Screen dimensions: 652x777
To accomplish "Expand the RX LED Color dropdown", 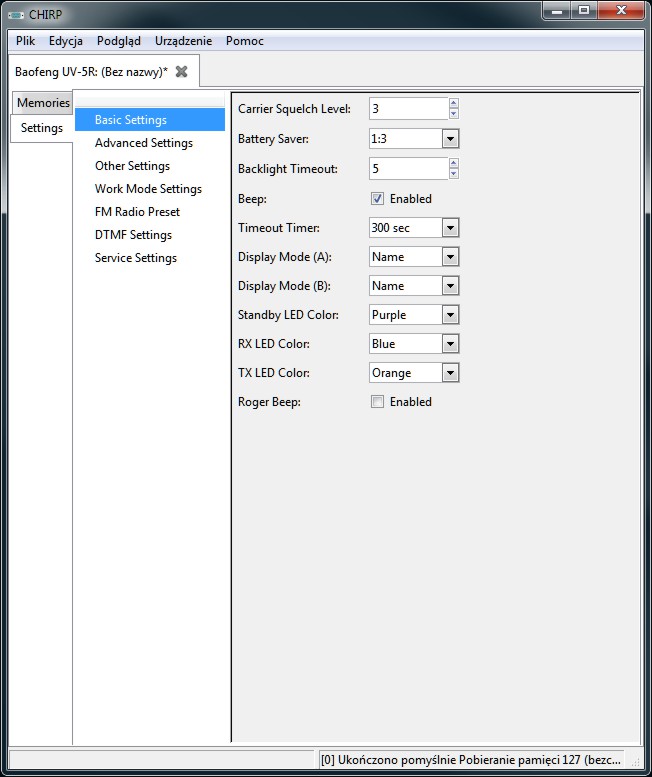I will [x=450, y=344].
